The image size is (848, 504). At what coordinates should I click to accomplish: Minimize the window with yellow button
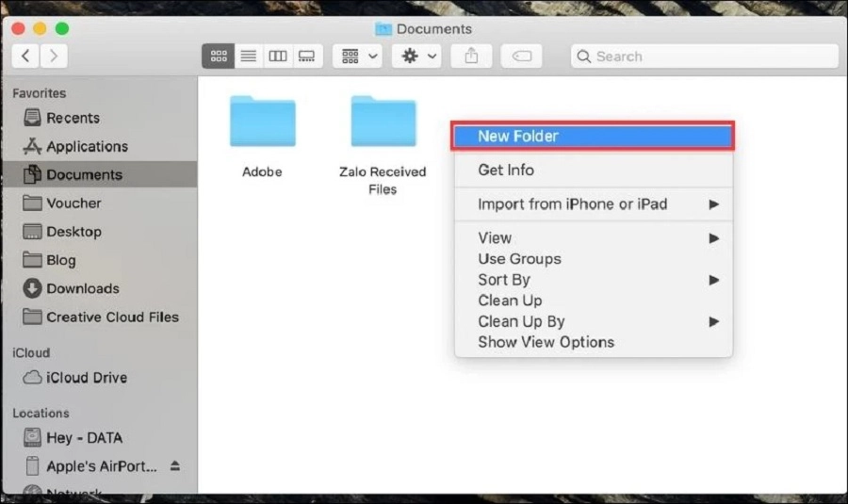(40, 28)
